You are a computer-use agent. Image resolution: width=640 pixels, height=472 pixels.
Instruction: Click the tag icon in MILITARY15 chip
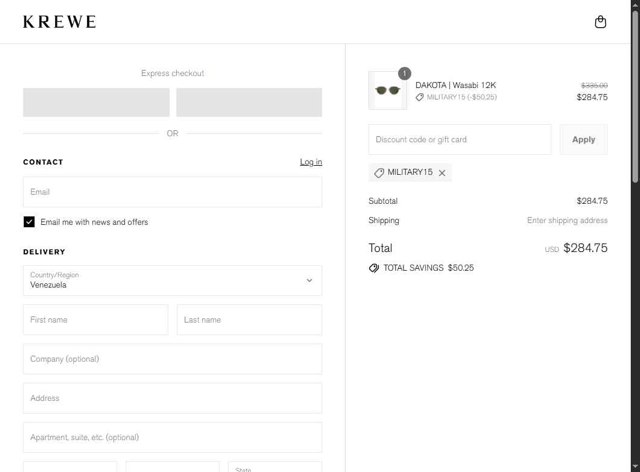(379, 173)
